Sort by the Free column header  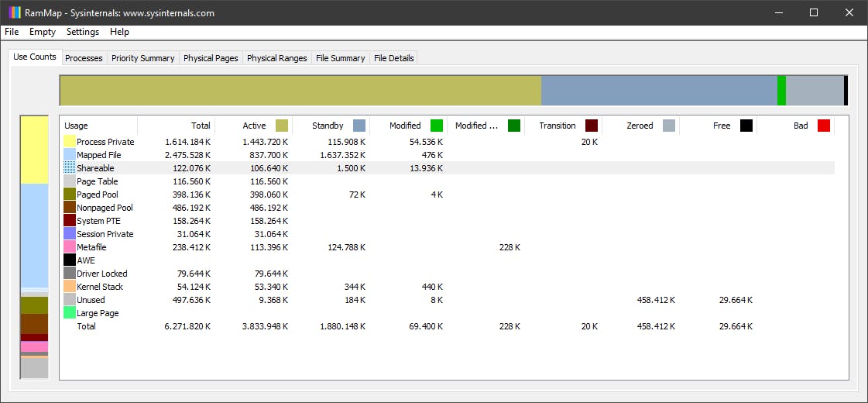[x=719, y=126]
